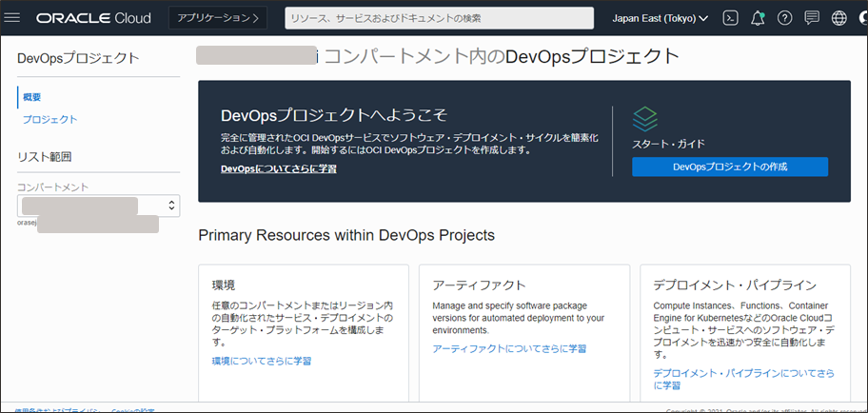Open the profile avatar menu
This screenshot has width=868, height=413.
[x=861, y=18]
